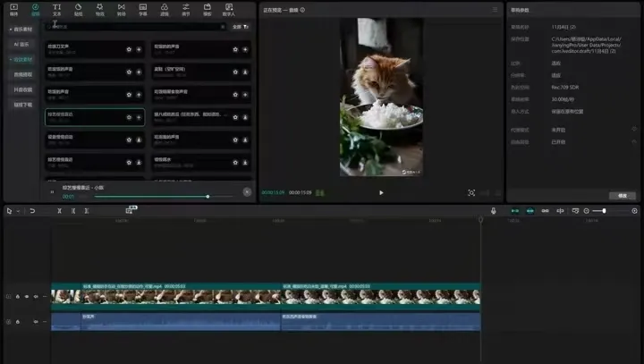Split the clip at playhead
The image size is (644, 364).
(60, 211)
